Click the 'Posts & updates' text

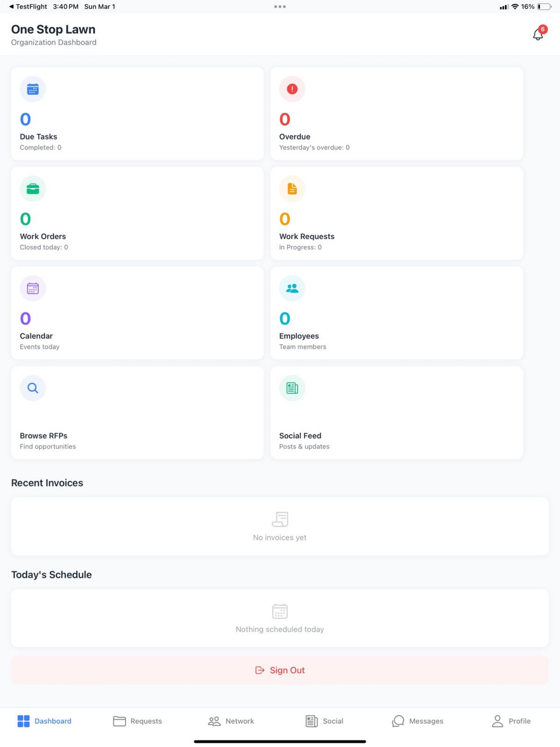(304, 447)
